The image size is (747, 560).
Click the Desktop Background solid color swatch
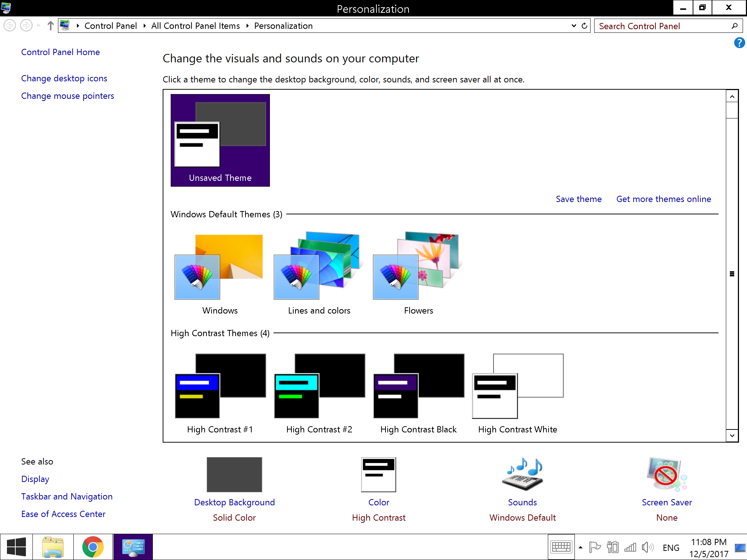coord(234,475)
